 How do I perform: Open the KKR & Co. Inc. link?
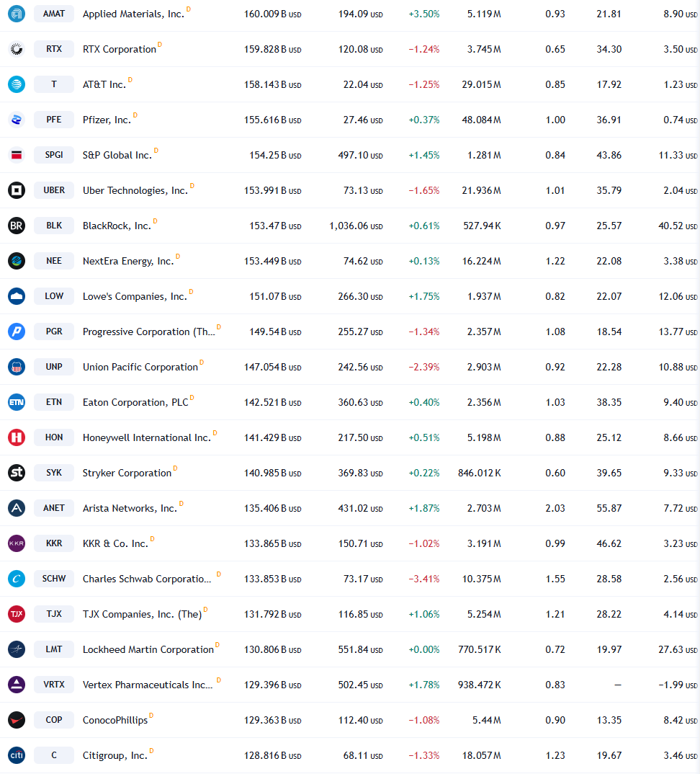115,543
